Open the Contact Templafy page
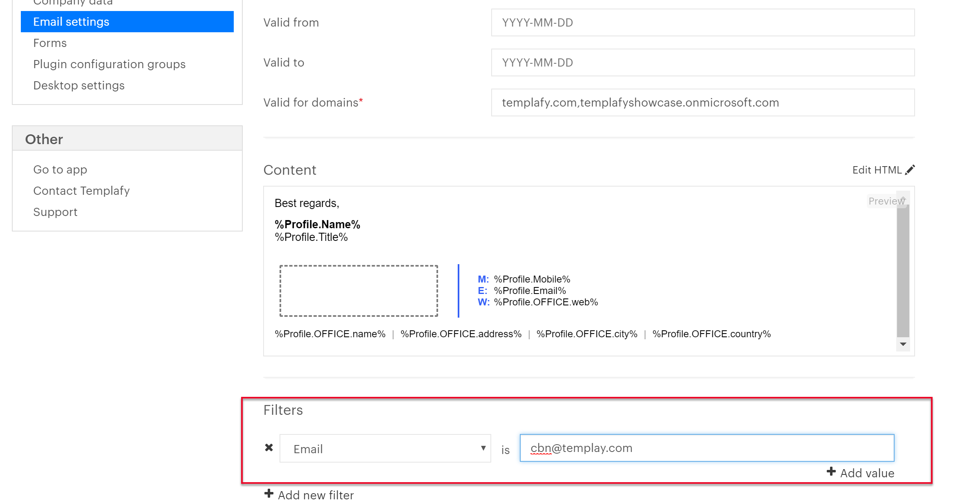980x503 pixels. [81, 190]
